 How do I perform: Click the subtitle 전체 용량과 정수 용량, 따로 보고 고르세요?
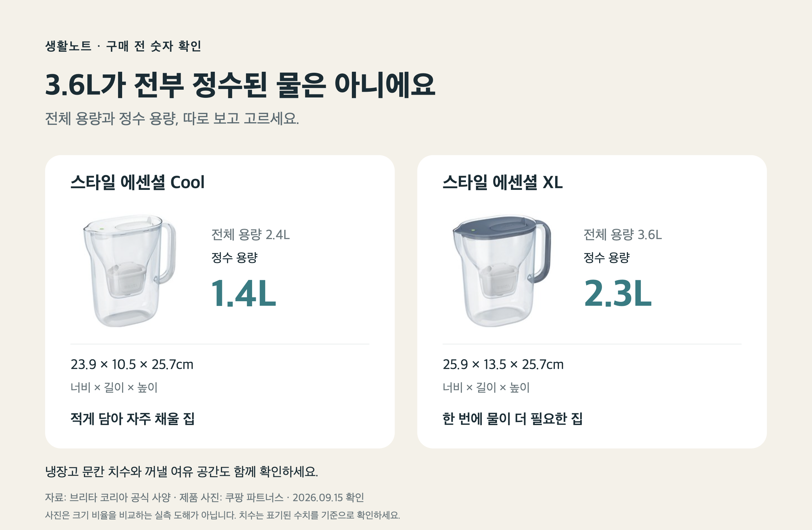[172, 119]
